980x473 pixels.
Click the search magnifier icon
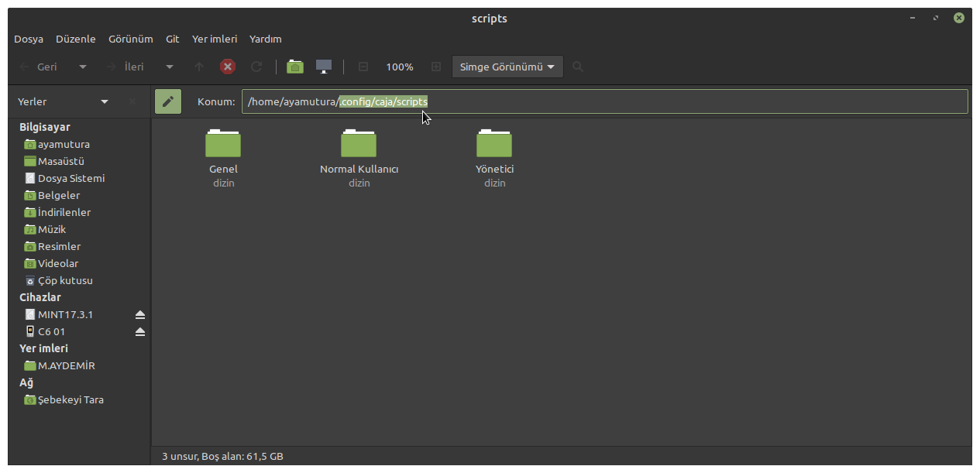(578, 67)
